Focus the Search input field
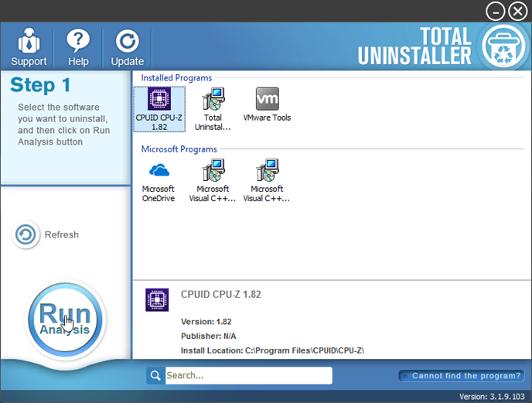This screenshot has width=532, height=403. coord(249,375)
